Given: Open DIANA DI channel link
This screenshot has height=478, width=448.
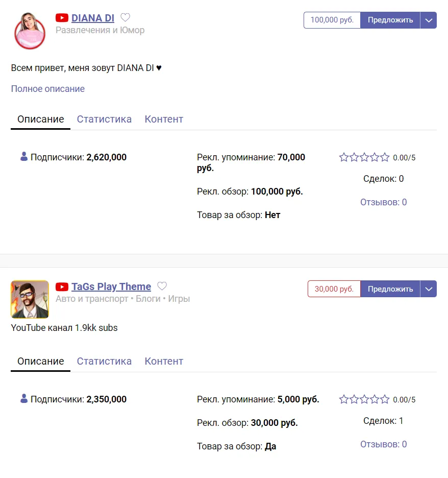Looking at the screenshot, I should tap(93, 18).
